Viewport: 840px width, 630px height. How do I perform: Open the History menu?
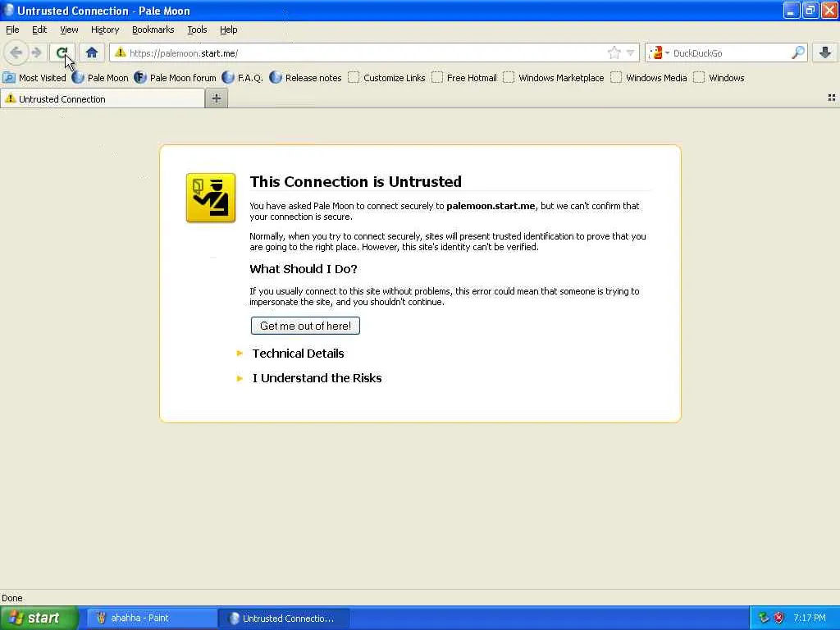pos(105,30)
